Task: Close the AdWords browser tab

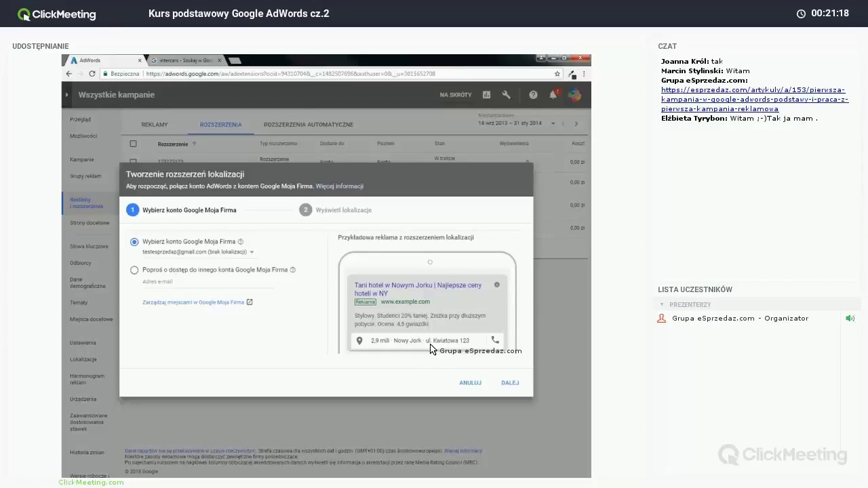Action: click(140, 60)
